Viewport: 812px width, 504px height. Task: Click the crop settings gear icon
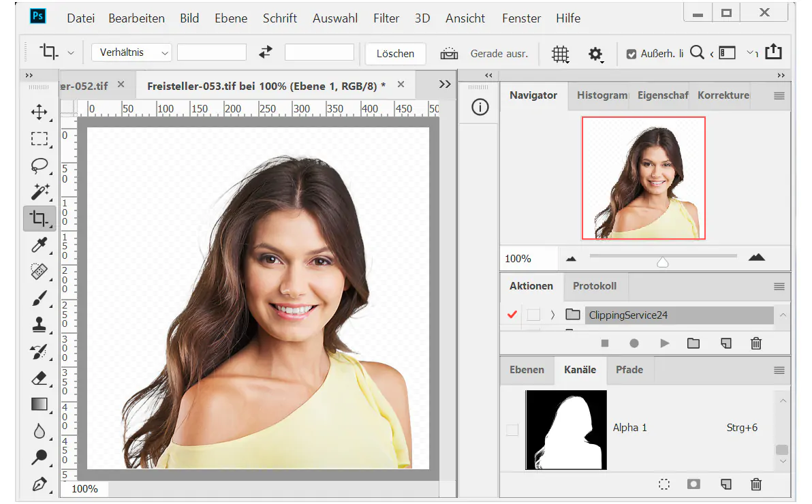pos(595,54)
